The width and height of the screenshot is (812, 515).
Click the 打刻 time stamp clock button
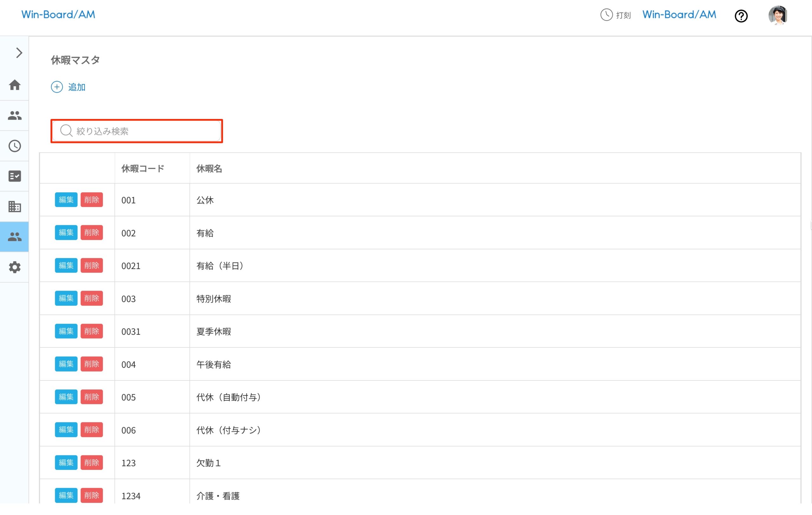(615, 15)
